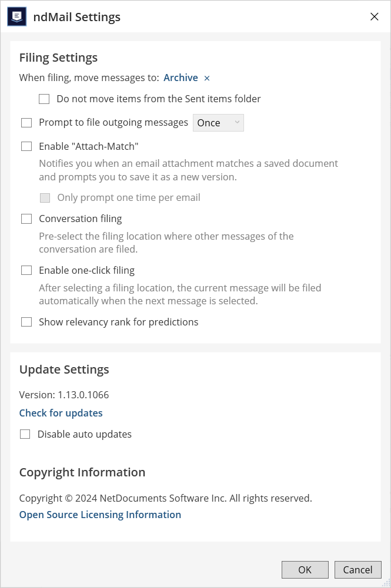The width and height of the screenshot is (391, 588).
Task: Remove the Archive folder with the x icon
Action: pyautogui.click(x=207, y=78)
